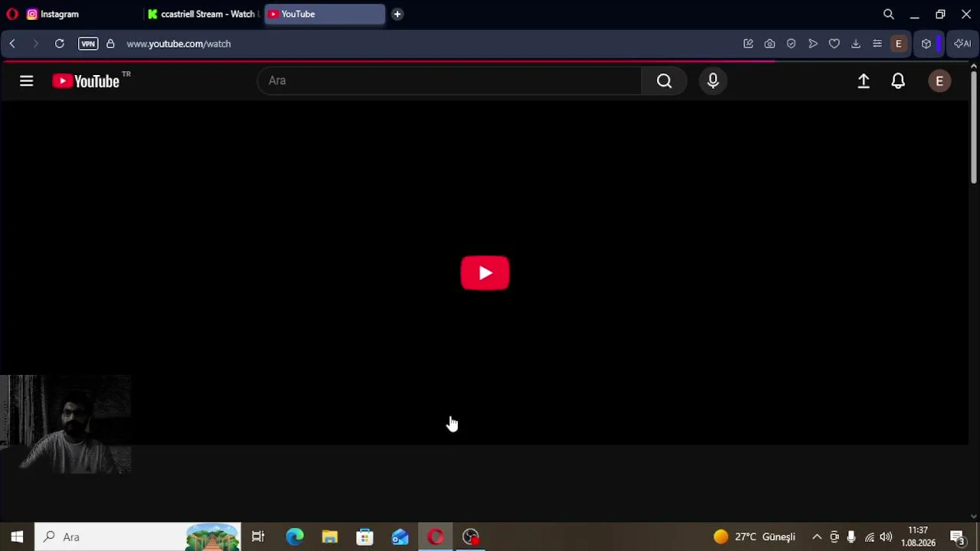980x551 pixels.
Task: Switch to the ccastriell Stream tab
Action: pyautogui.click(x=203, y=14)
